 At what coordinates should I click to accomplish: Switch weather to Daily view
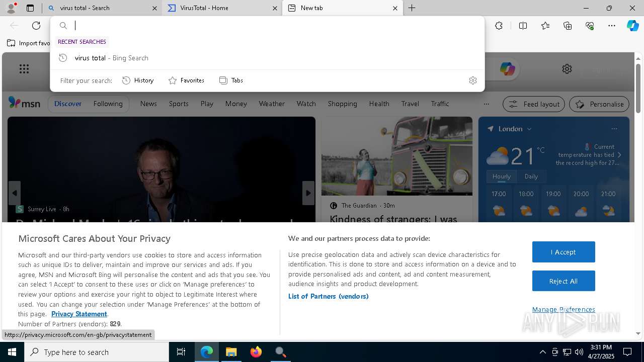click(531, 176)
